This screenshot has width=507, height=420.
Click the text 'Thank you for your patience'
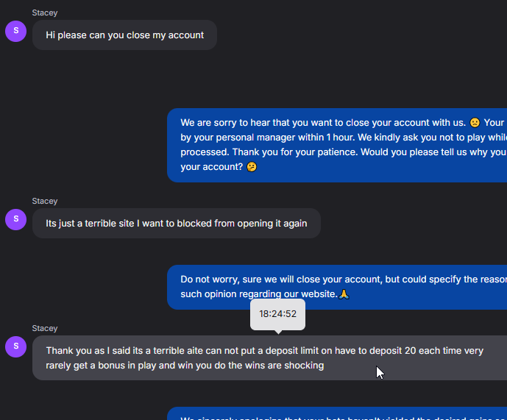click(296, 152)
